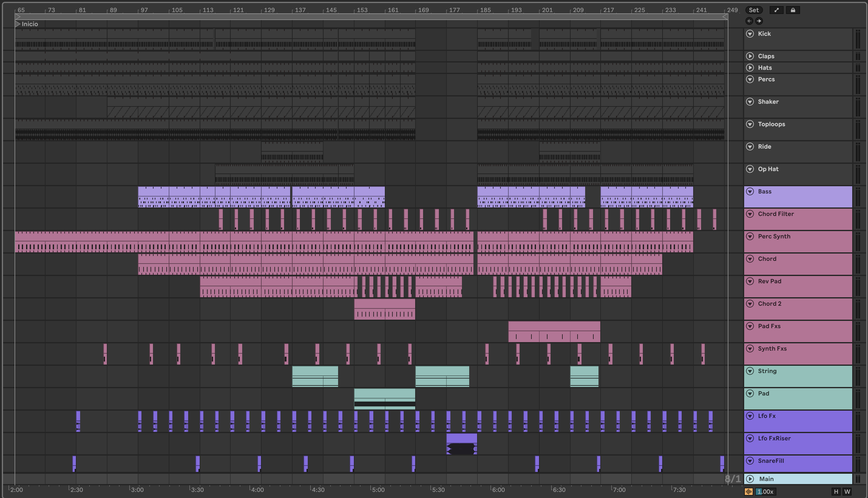Screen dimensions: 868x498
Task: Toggle the orange waveform zoom icon
Action: tap(748, 492)
